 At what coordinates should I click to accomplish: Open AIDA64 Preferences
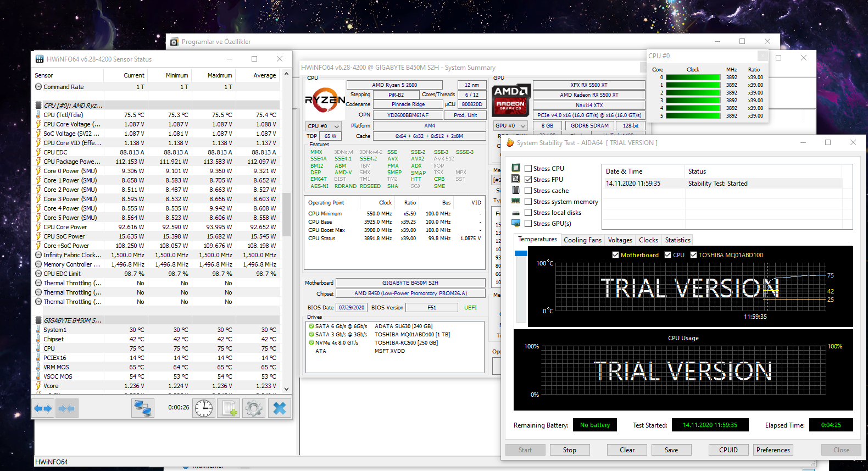coord(773,450)
